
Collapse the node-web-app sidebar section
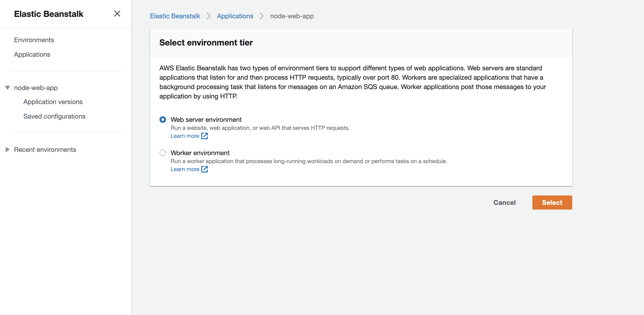(x=8, y=88)
